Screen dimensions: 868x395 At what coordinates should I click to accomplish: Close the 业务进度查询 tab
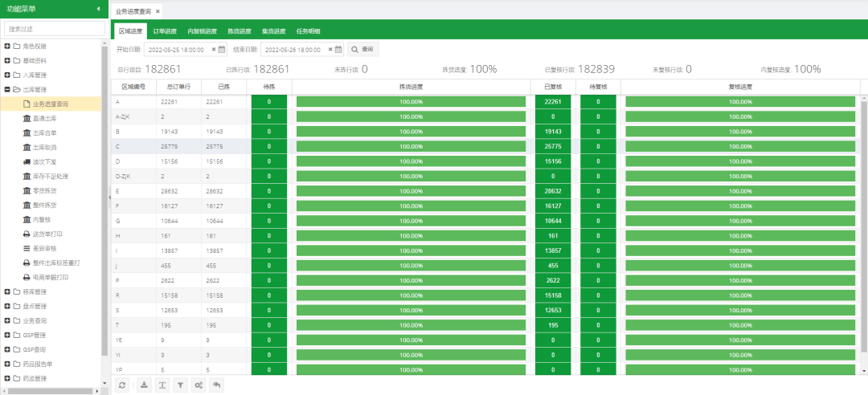point(158,11)
